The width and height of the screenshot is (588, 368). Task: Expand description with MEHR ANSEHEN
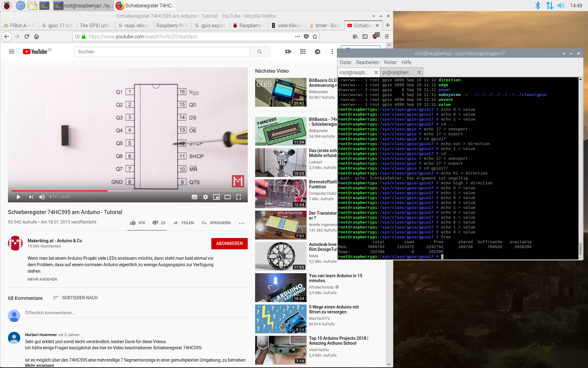pyautogui.click(x=42, y=279)
